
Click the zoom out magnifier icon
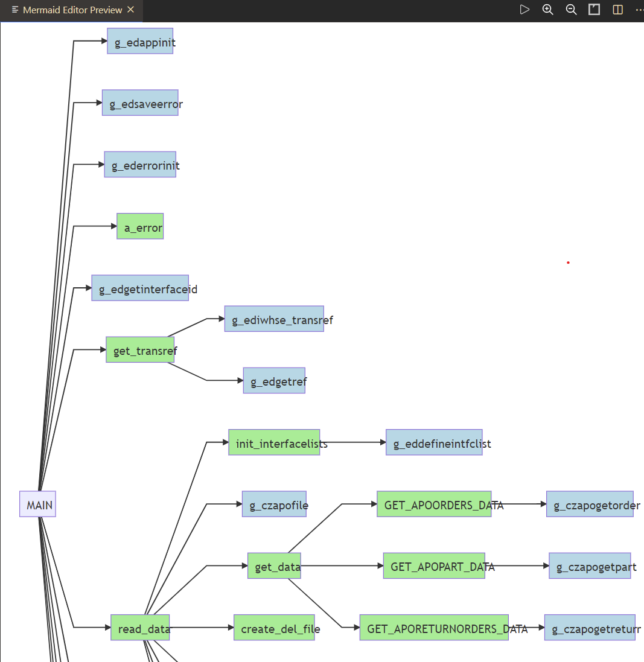tap(570, 9)
